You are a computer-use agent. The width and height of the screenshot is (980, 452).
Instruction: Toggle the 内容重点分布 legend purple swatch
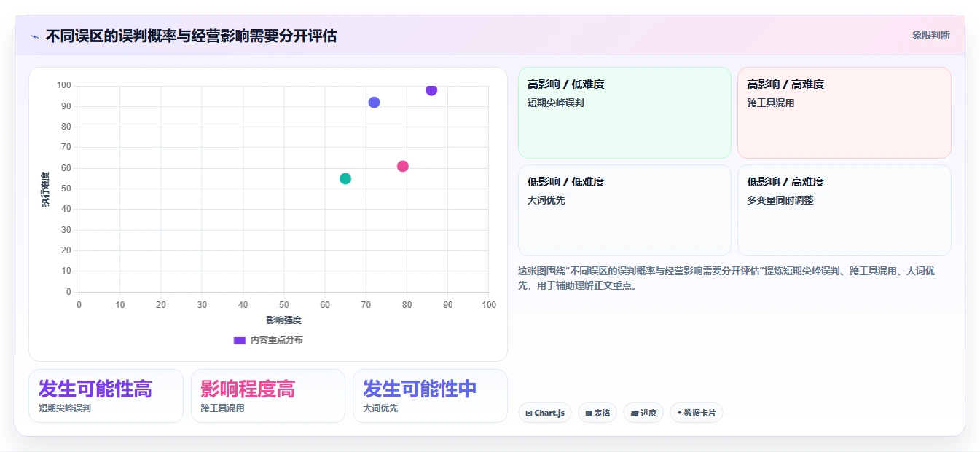[x=239, y=340]
